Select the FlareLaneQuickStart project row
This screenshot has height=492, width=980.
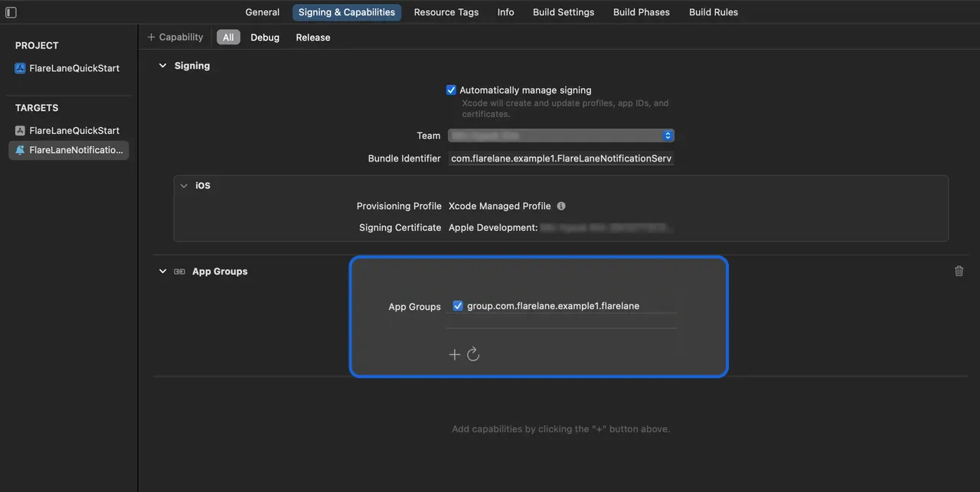pos(69,68)
